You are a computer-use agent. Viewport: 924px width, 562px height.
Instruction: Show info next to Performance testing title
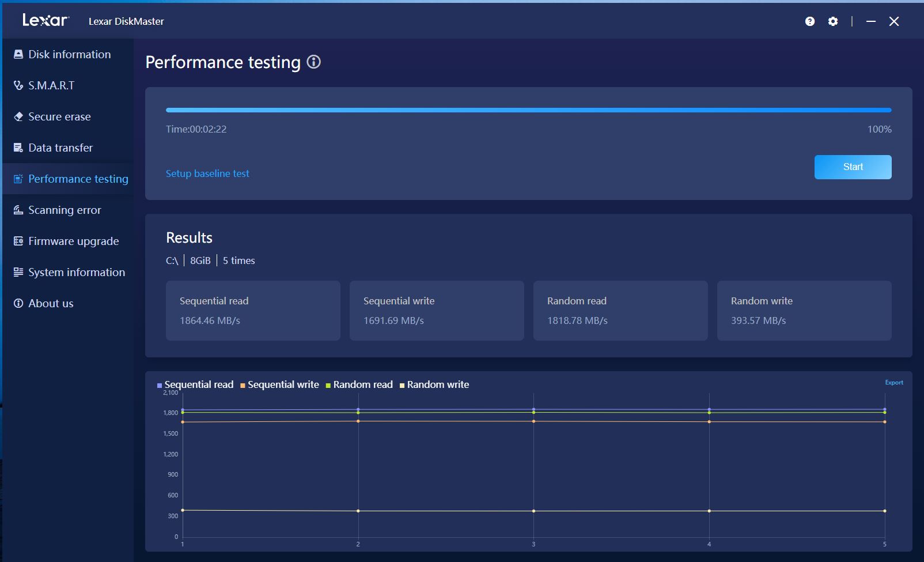pyautogui.click(x=313, y=62)
